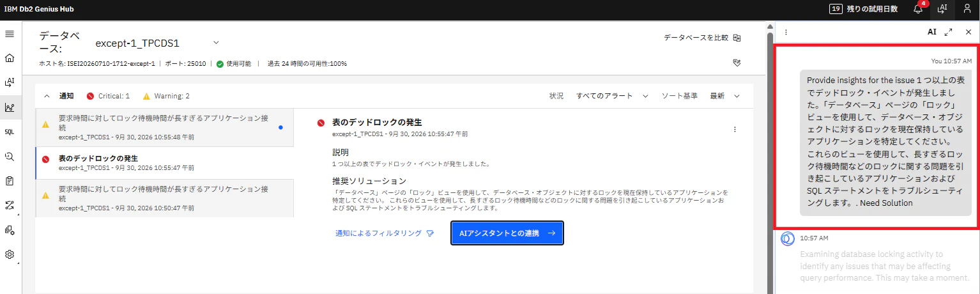Click the 24-hour availability 100% text

click(x=307, y=64)
